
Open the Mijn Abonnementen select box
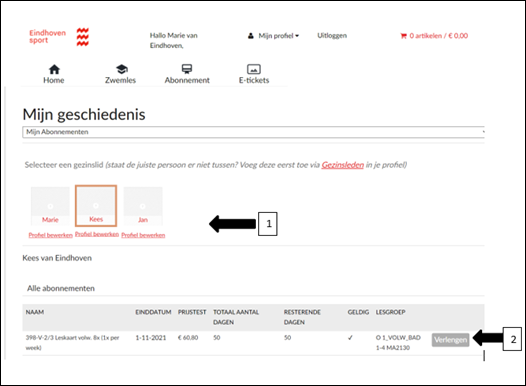[254, 132]
